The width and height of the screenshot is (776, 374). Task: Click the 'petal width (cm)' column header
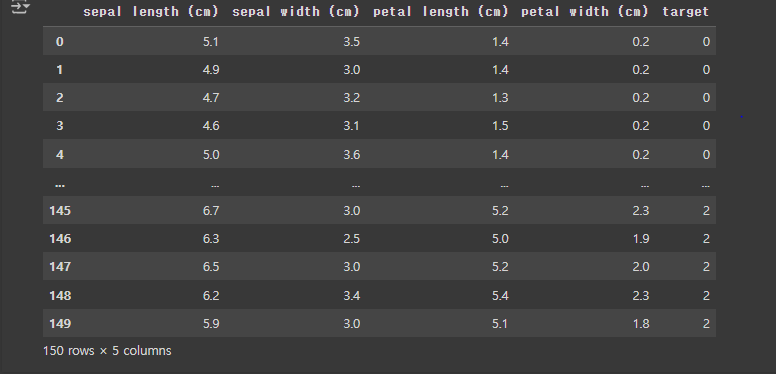coord(584,12)
